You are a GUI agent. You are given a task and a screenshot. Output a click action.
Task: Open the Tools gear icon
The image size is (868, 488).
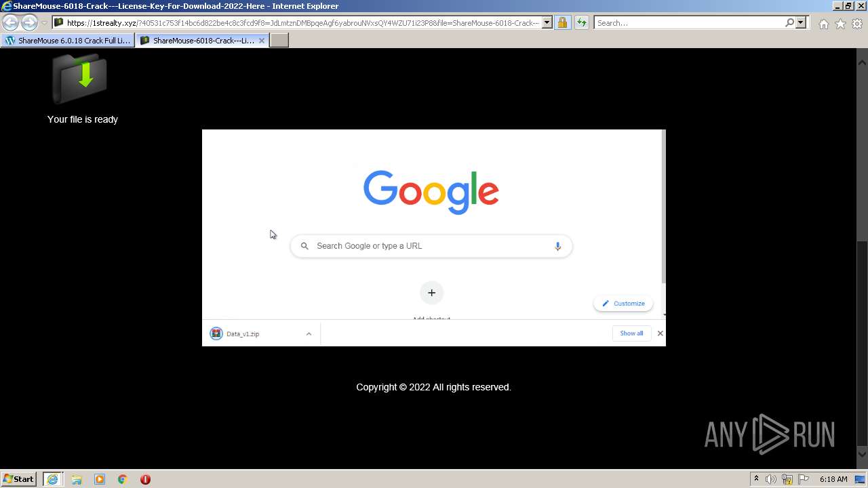[857, 24]
